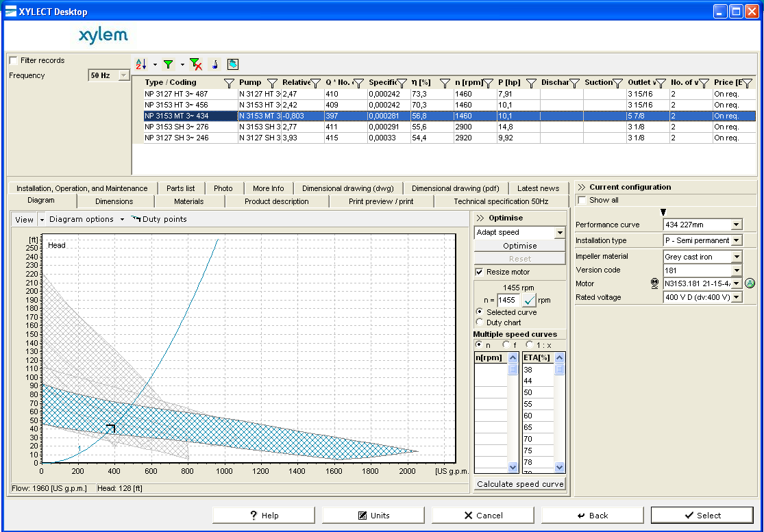Click the remove-filter funnel with red X
The height and width of the screenshot is (532, 764).
pos(196,64)
